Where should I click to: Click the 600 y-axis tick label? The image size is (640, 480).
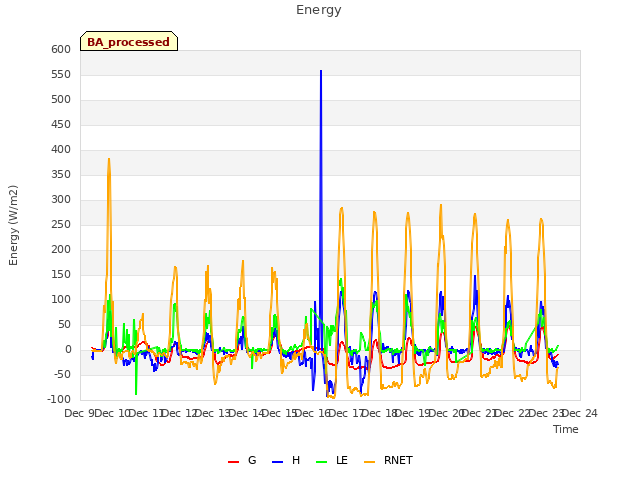pos(61,50)
